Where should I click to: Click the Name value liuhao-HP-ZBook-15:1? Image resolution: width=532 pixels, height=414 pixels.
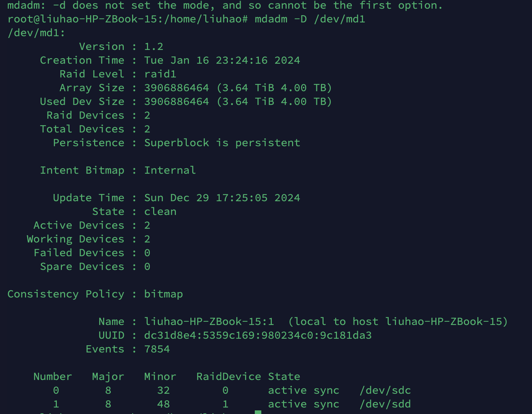pos(209,321)
